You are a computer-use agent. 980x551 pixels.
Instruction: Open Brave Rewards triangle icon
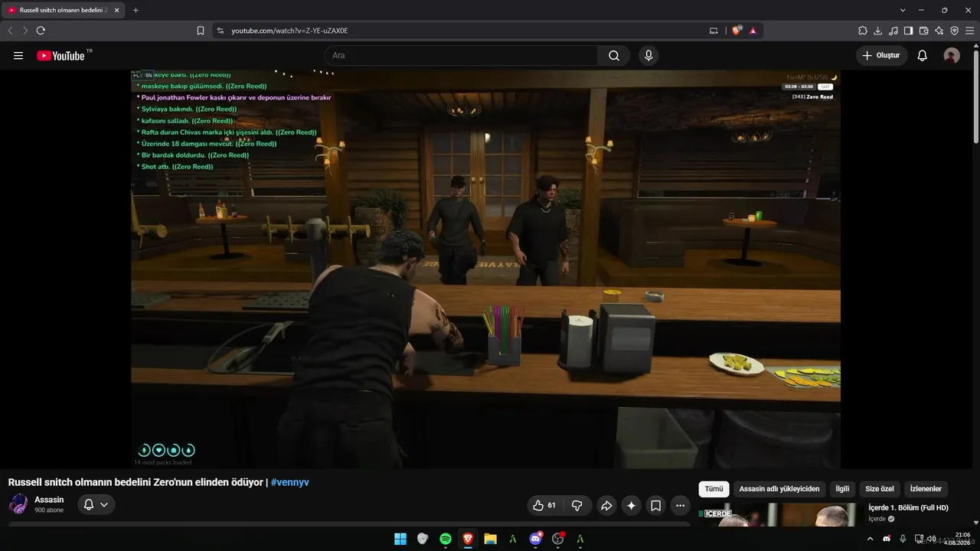(753, 31)
